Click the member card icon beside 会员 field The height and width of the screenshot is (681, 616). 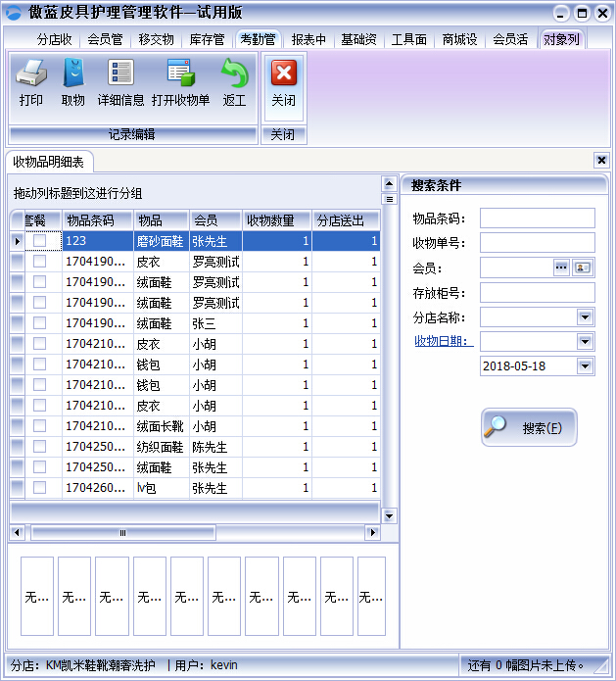pos(583,268)
